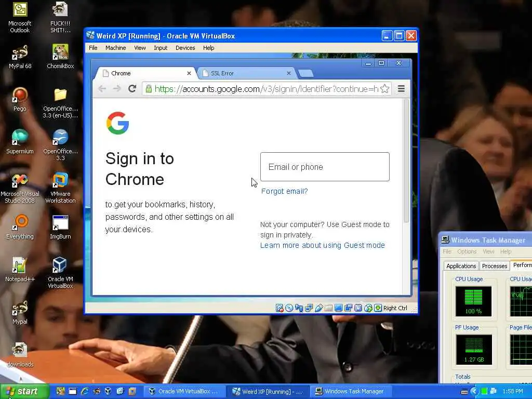The height and width of the screenshot is (399, 532).
Task: Open the VirtualBox View menu
Action: tap(140, 48)
